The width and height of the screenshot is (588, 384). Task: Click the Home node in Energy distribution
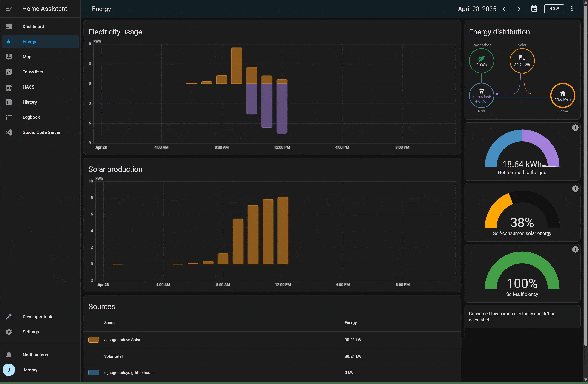tap(562, 95)
